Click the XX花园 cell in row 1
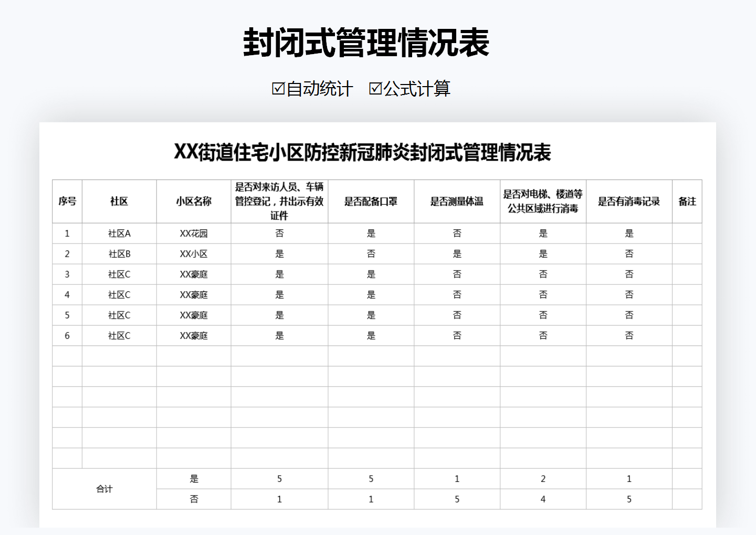 tap(193, 233)
